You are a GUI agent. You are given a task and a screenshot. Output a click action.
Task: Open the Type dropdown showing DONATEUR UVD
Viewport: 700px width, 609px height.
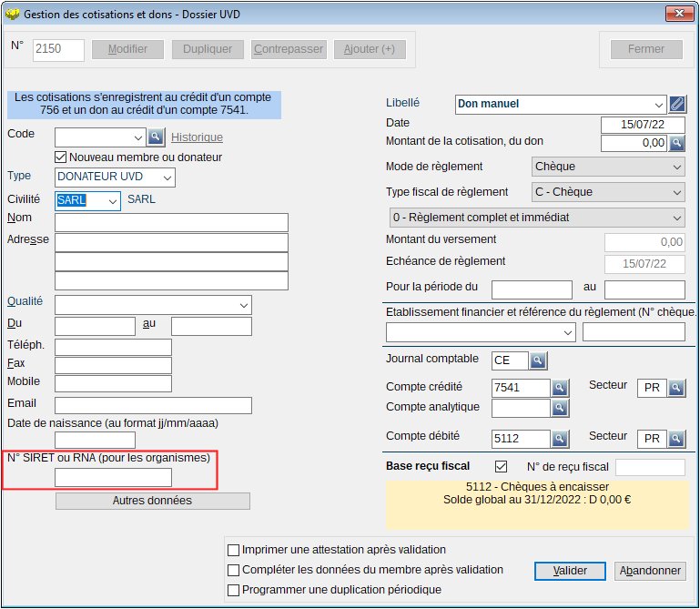click(167, 178)
